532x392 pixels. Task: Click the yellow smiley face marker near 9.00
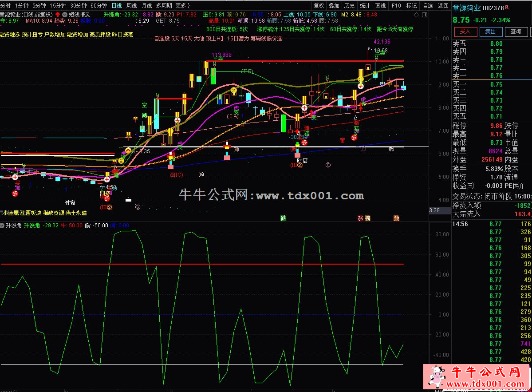tap(233, 90)
